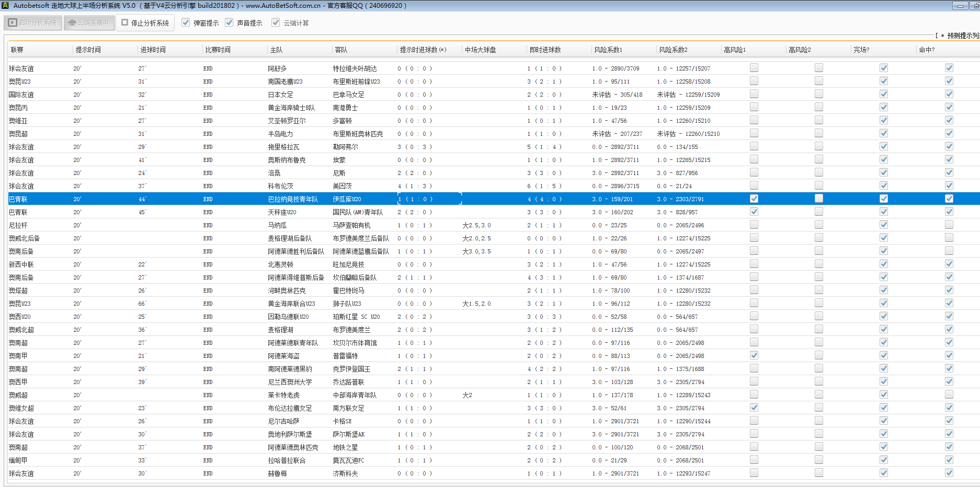Check 命中? box for 马纳瓜 match
Screen dimensions: 980x487
click(949, 225)
